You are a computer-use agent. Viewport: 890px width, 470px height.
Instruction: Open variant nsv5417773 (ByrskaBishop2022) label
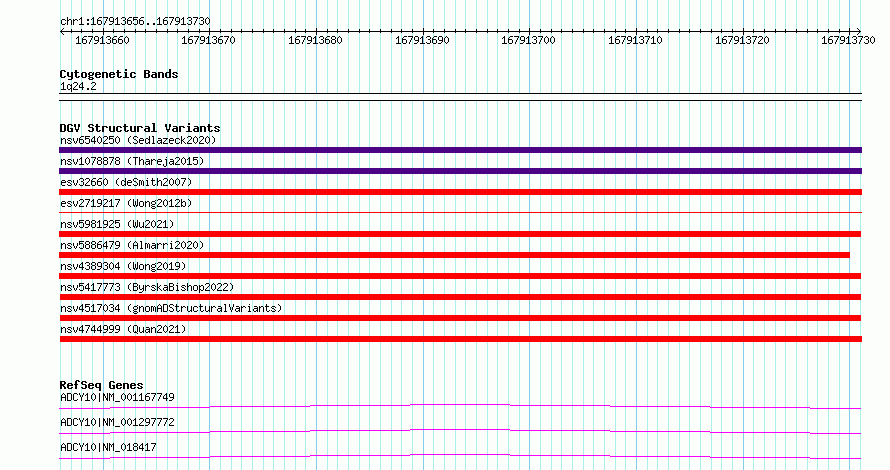pyautogui.click(x=147, y=287)
